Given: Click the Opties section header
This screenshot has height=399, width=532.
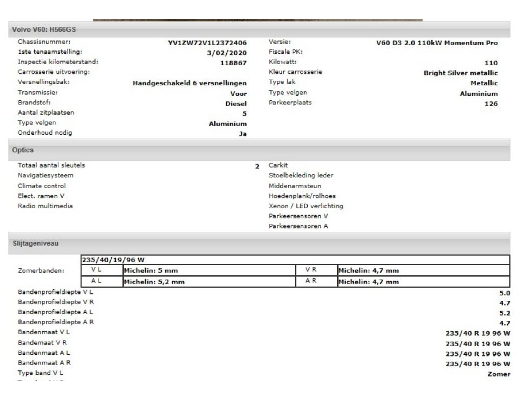Looking at the screenshot, I should [x=259, y=150].
